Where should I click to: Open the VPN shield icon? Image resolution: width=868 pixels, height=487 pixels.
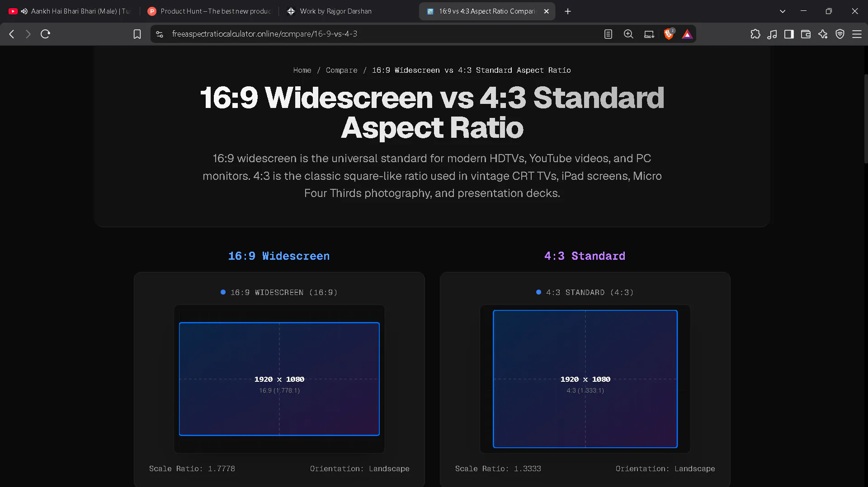point(840,34)
